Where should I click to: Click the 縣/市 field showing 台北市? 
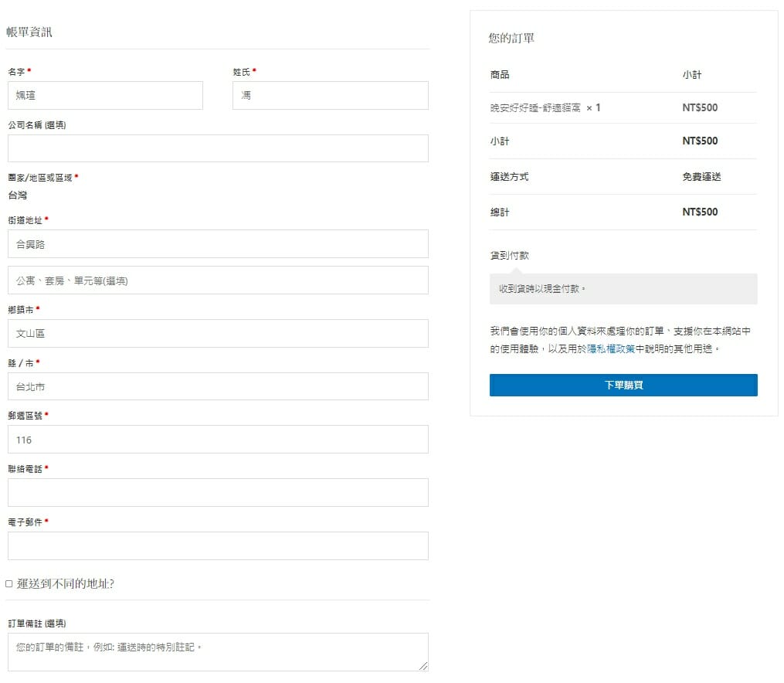[218, 386]
